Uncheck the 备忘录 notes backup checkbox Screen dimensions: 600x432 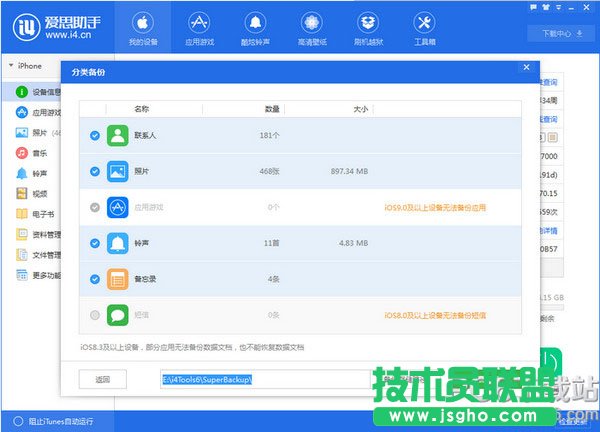pos(95,279)
